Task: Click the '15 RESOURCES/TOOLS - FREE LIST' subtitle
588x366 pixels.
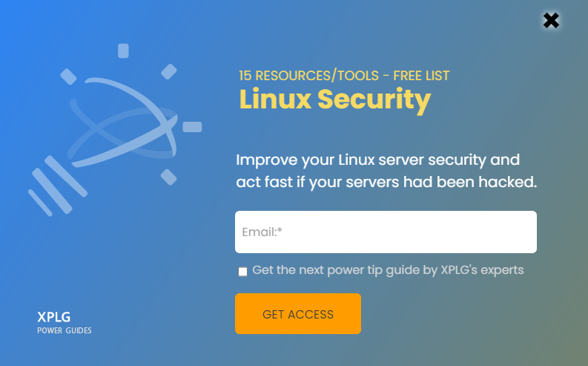Action: tap(344, 76)
